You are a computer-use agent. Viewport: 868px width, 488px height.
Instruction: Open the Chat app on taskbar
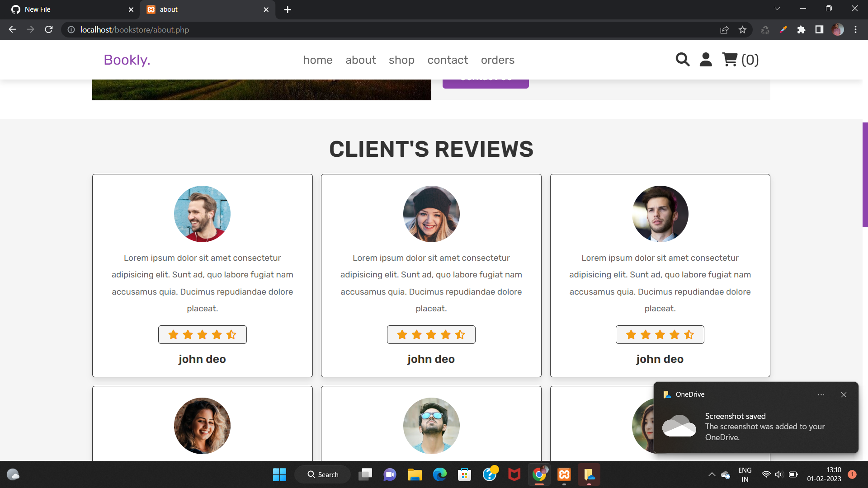(390, 474)
